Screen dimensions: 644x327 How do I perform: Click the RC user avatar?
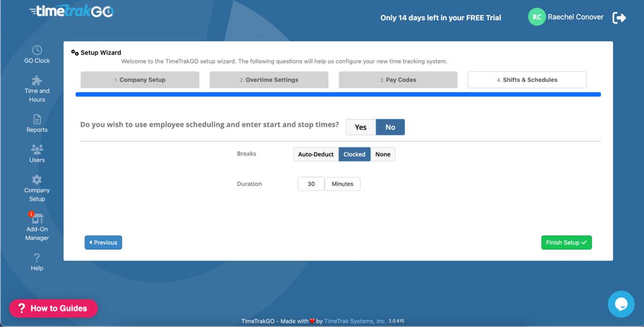pyautogui.click(x=537, y=17)
